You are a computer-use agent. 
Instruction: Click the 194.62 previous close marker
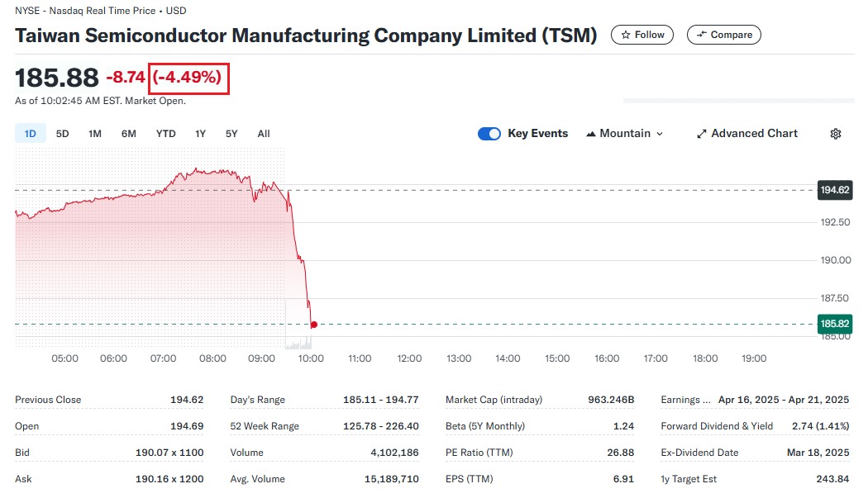834,190
